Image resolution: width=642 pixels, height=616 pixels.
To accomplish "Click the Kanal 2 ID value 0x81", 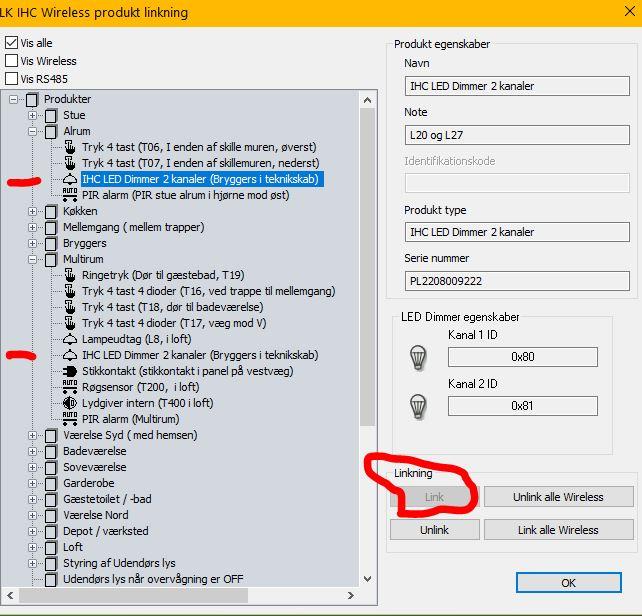I will pos(522,406).
